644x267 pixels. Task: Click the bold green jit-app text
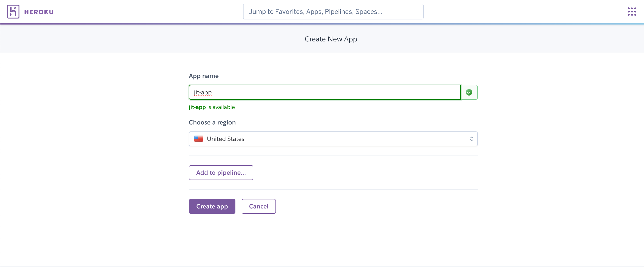(x=197, y=107)
